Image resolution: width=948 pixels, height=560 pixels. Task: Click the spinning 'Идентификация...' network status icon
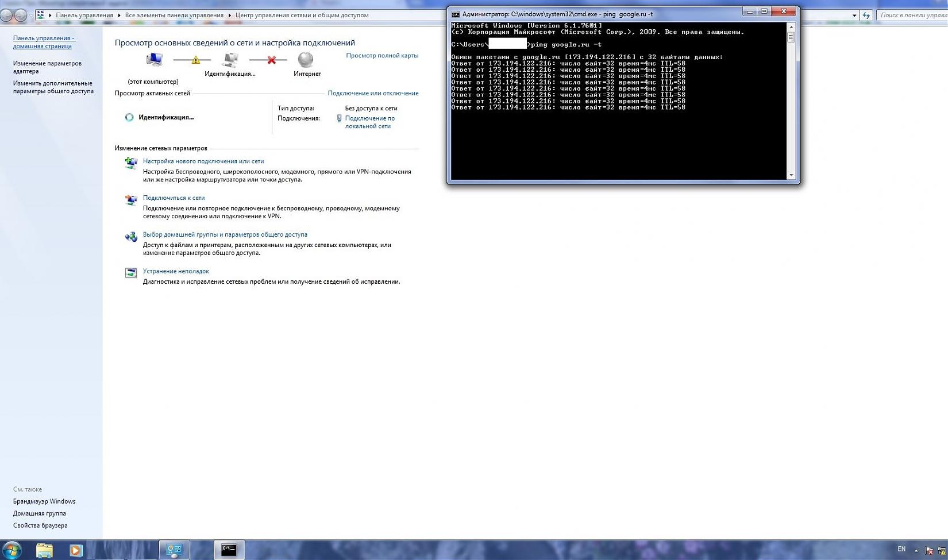(129, 117)
